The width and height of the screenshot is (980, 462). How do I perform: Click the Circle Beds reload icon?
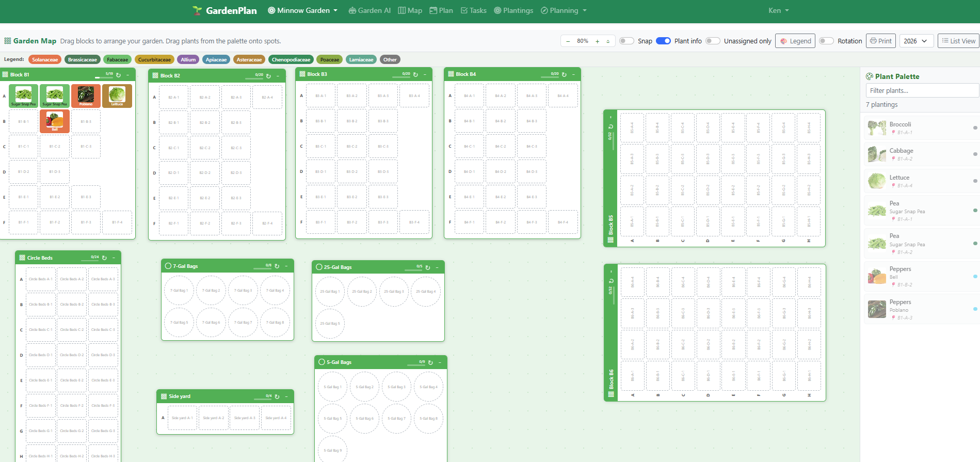pos(104,258)
